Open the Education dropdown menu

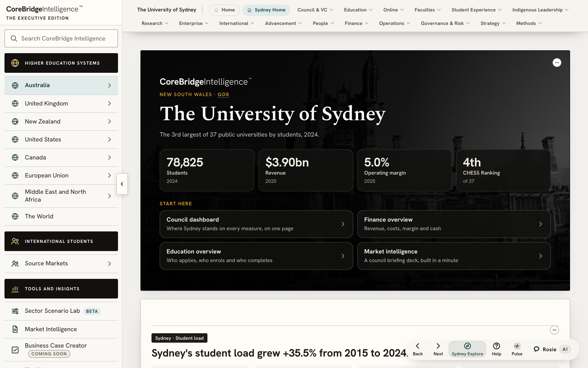(x=358, y=10)
